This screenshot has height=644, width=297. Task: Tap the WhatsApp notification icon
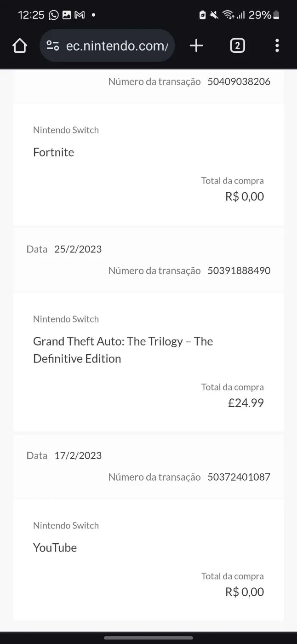click(x=54, y=15)
